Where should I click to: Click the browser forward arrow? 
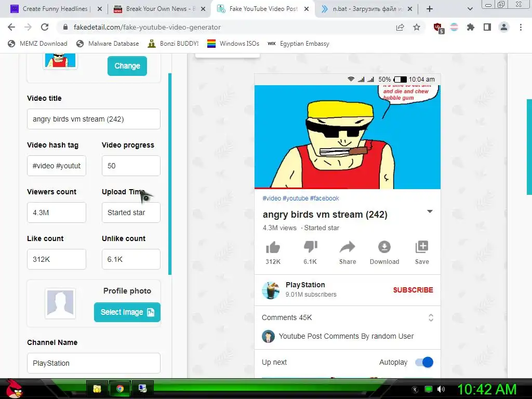[x=28, y=27]
